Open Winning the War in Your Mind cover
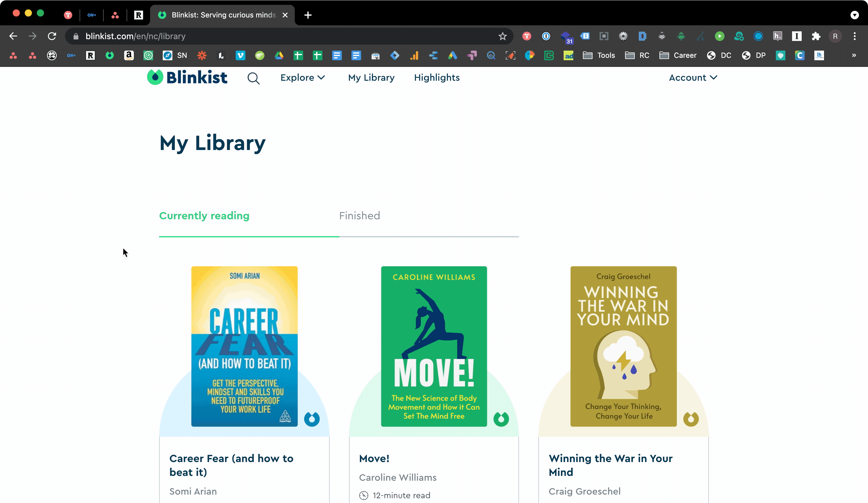This screenshot has height=503, width=868. (x=623, y=346)
